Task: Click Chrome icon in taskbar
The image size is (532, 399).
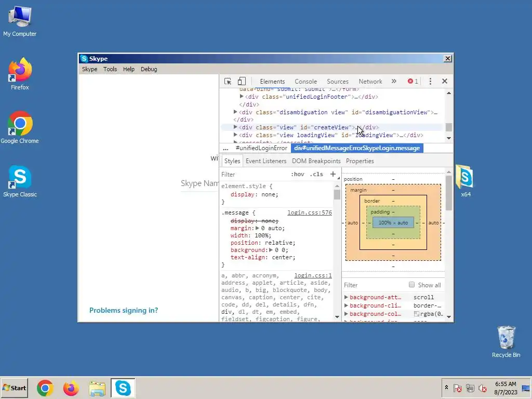Action: pos(45,388)
